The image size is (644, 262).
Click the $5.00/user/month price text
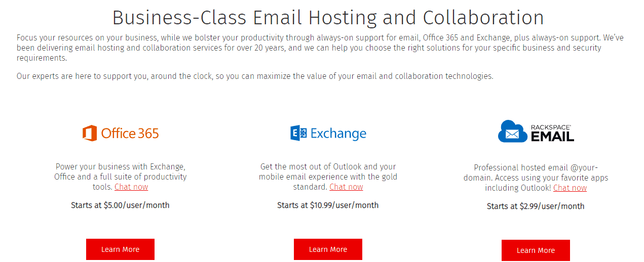pos(120,205)
